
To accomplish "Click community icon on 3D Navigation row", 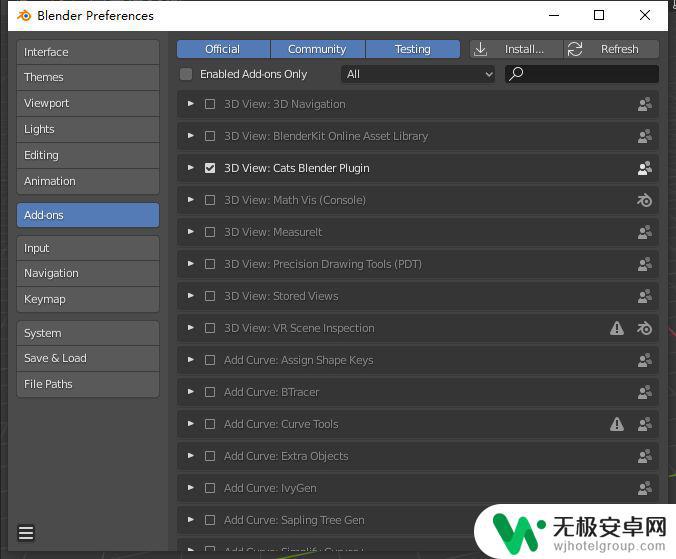I will tap(645, 104).
